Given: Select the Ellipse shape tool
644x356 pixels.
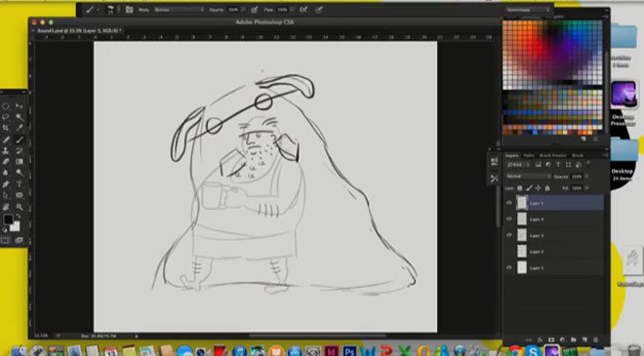Looking at the screenshot, I should [x=20, y=195].
